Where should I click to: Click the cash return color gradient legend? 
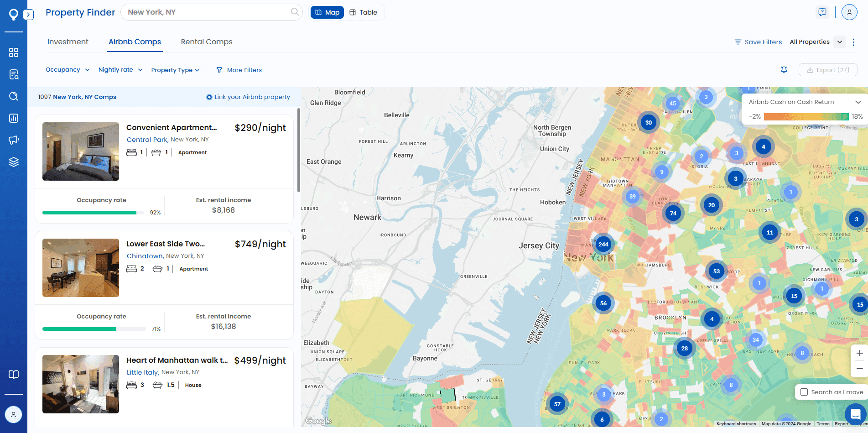pos(806,117)
